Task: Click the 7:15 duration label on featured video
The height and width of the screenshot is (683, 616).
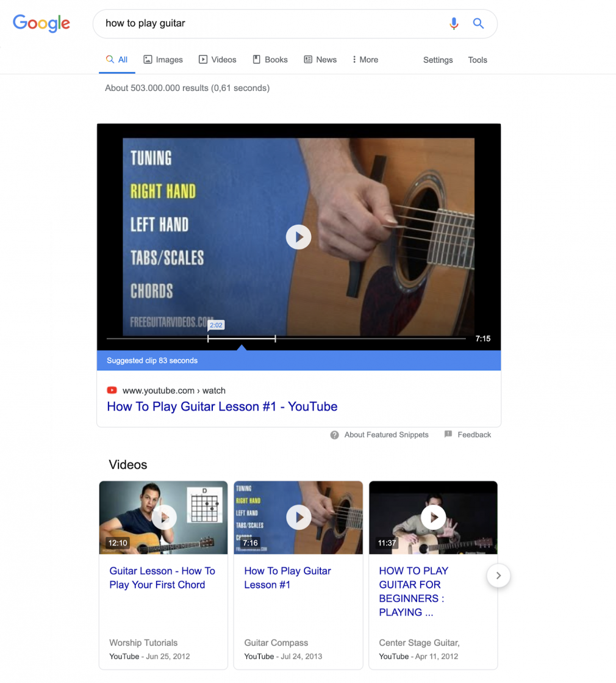Action: pos(483,339)
